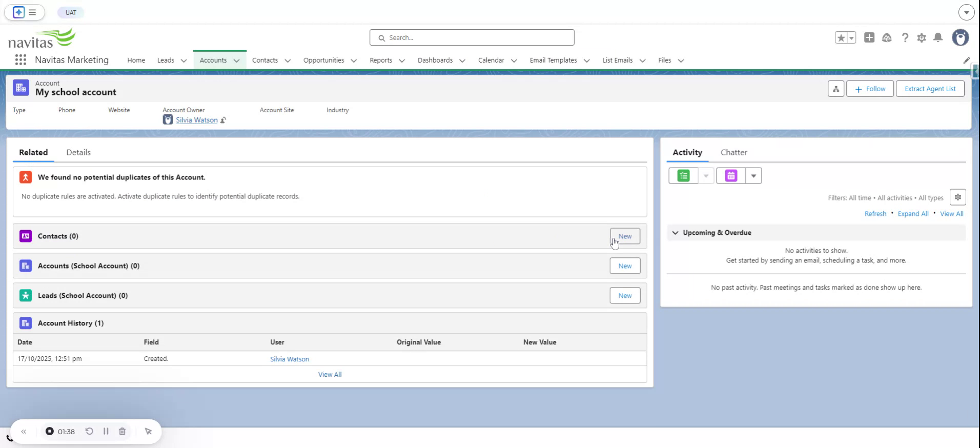The image size is (980, 448).
Task: Open the activity timeline settings gear
Action: [x=958, y=197]
